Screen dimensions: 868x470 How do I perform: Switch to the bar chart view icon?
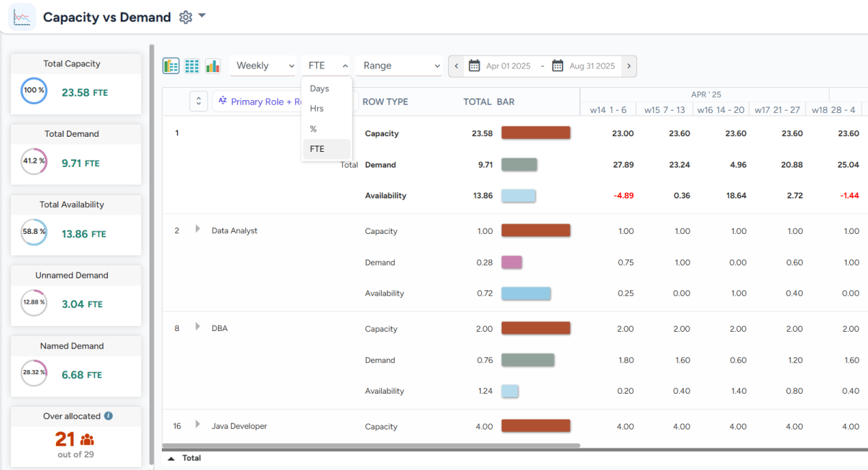pyautogui.click(x=213, y=66)
